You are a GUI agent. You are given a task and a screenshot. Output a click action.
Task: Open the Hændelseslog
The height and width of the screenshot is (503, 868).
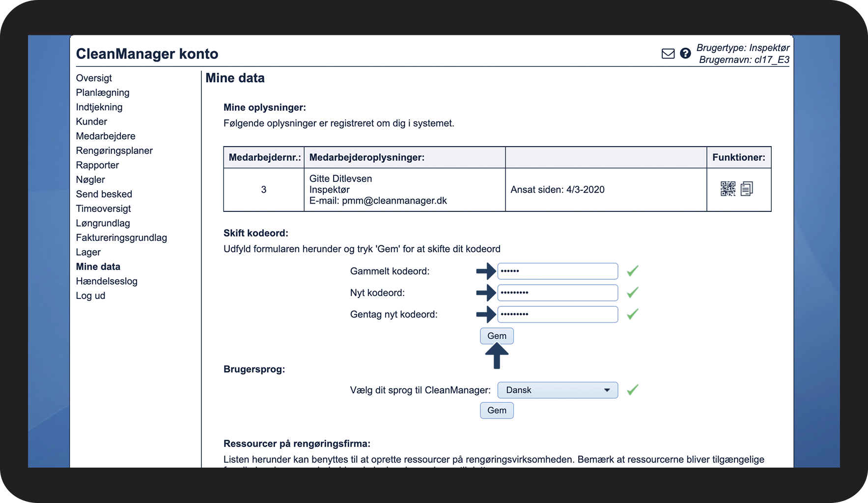[x=107, y=281]
